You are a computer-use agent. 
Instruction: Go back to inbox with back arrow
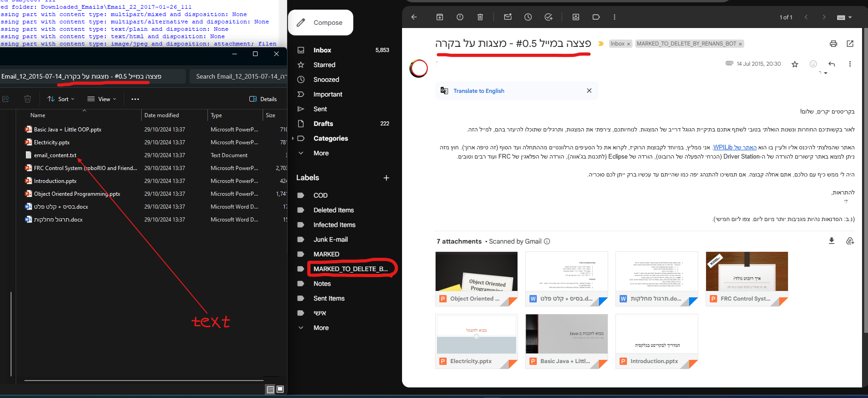pos(414,17)
